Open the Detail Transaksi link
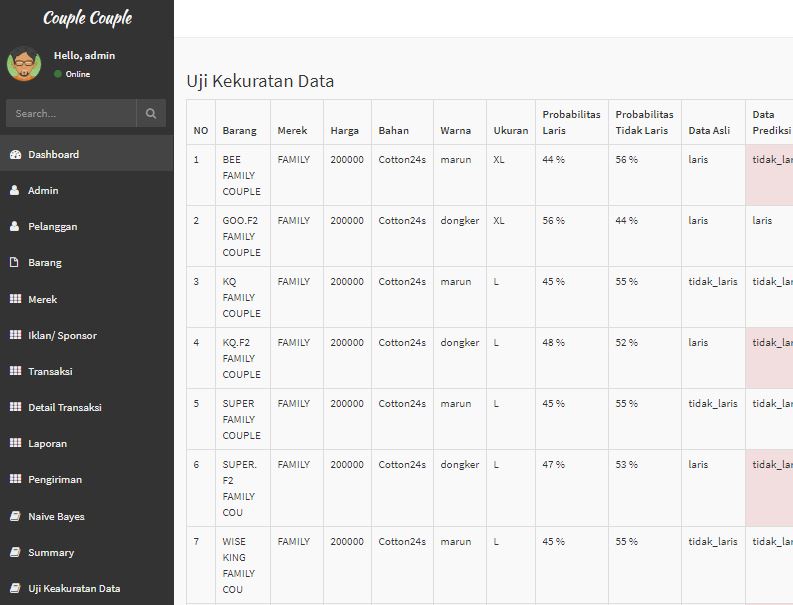793x605 pixels. click(x=86, y=407)
